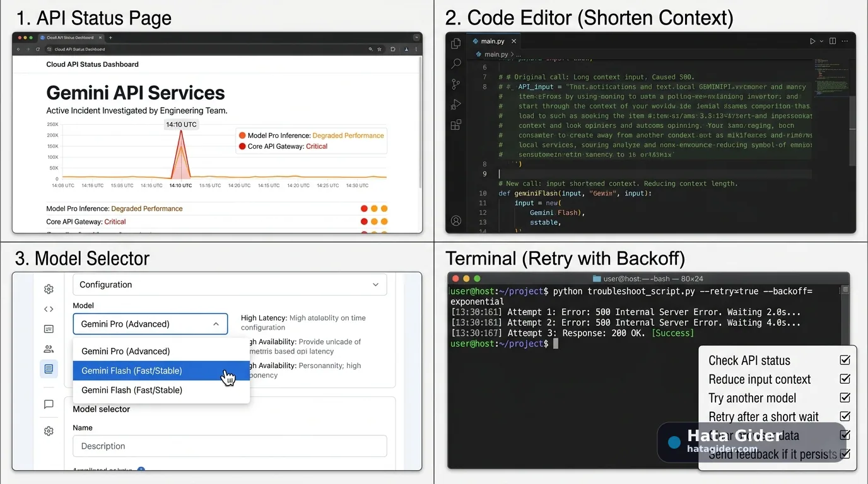Toggle the Retry after a short wait checkbox
Viewport: 868px width, 484px height.
845,417
